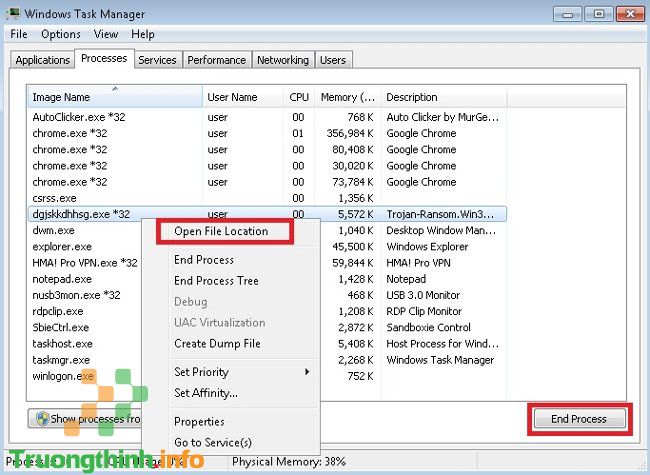
Task: Select the csrss.exe process row
Action: click(x=267, y=198)
